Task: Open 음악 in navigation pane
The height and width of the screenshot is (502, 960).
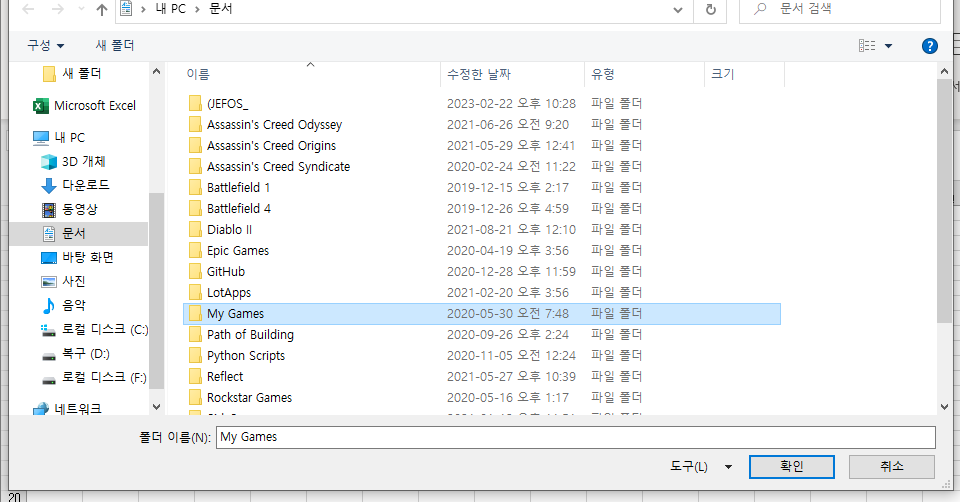Action: coord(64,305)
